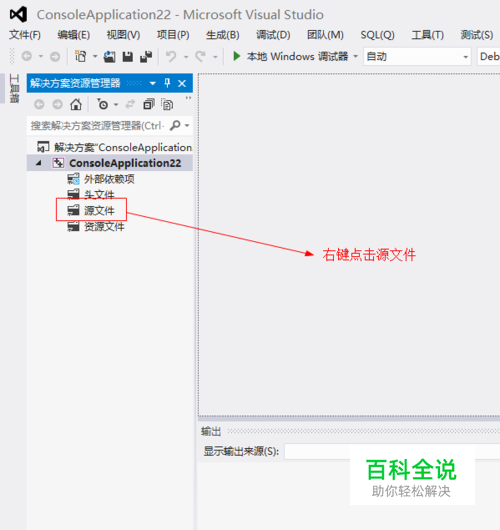Click the search magnifier icon
The height and width of the screenshot is (530, 500).
(x=175, y=125)
